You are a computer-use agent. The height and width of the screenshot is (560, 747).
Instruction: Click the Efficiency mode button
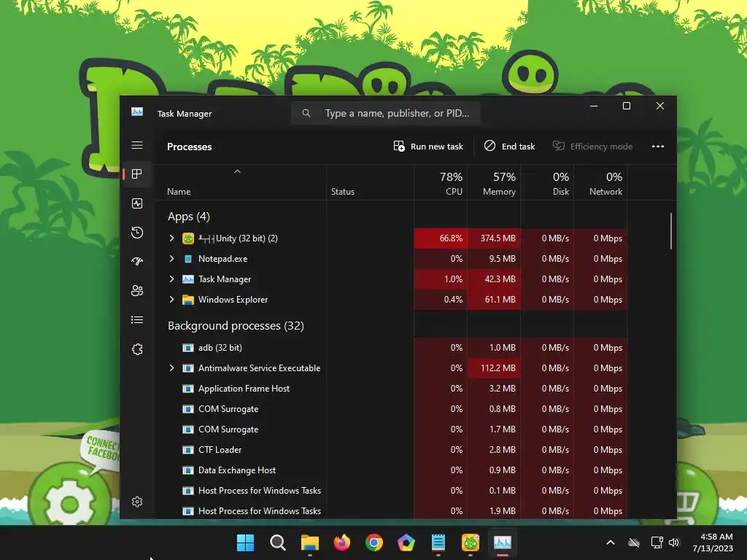pos(592,146)
